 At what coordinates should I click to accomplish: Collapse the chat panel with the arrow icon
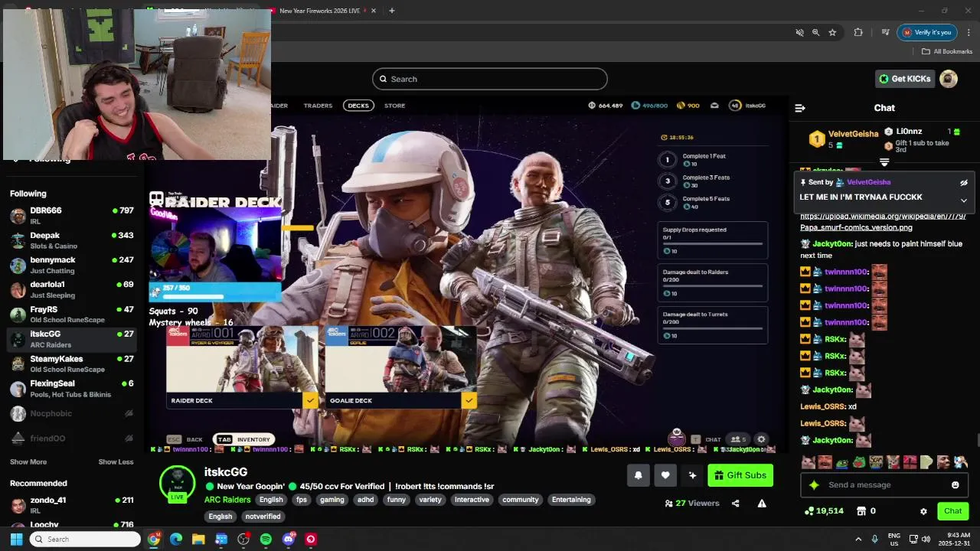(x=800, y=108)
